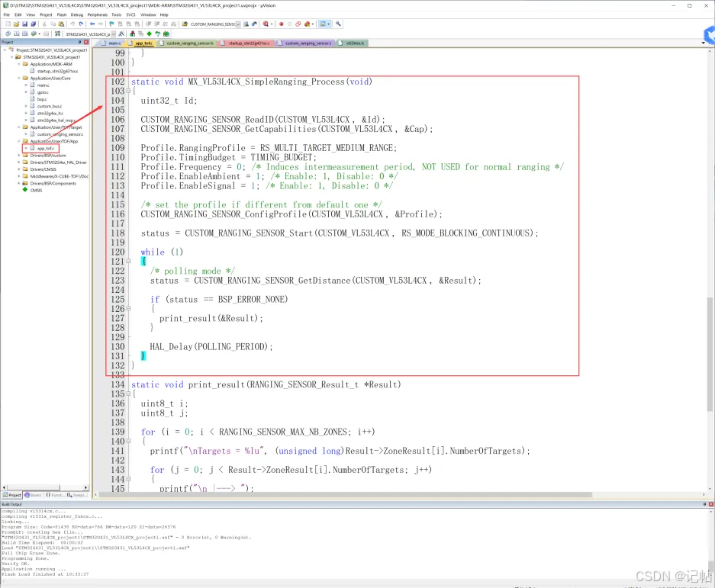Click the editor horizontal scrollbar

346,494
